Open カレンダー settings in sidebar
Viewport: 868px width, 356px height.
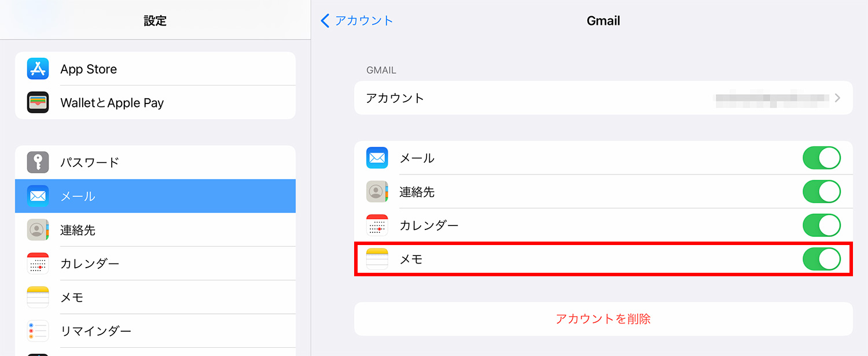pyautogui.click(x=155, y=264)
